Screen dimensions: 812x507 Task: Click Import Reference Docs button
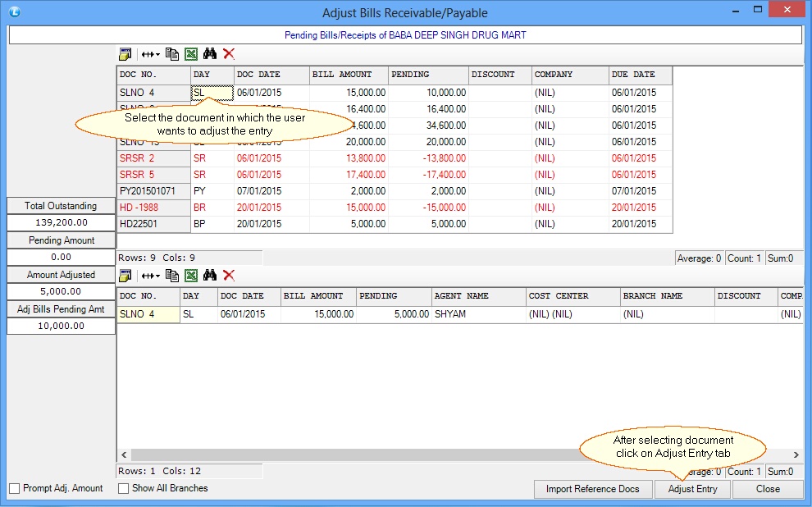pos(592,489)
